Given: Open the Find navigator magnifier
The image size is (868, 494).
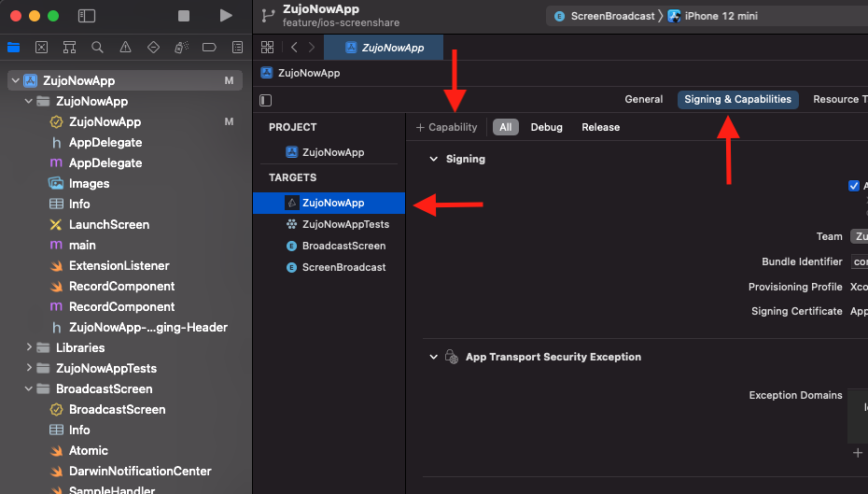Looking at the screenshot, I should click(x=97, y=48).
